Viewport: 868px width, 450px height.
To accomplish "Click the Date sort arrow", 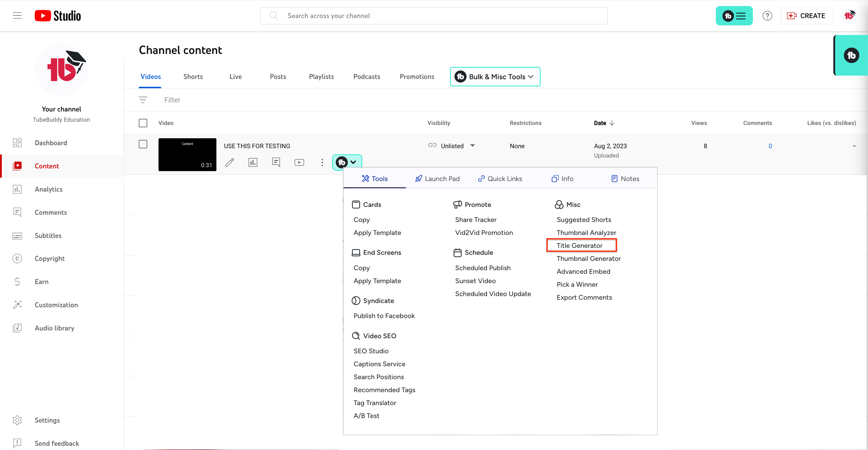I will pyautogui.click(x=612, y=123).
